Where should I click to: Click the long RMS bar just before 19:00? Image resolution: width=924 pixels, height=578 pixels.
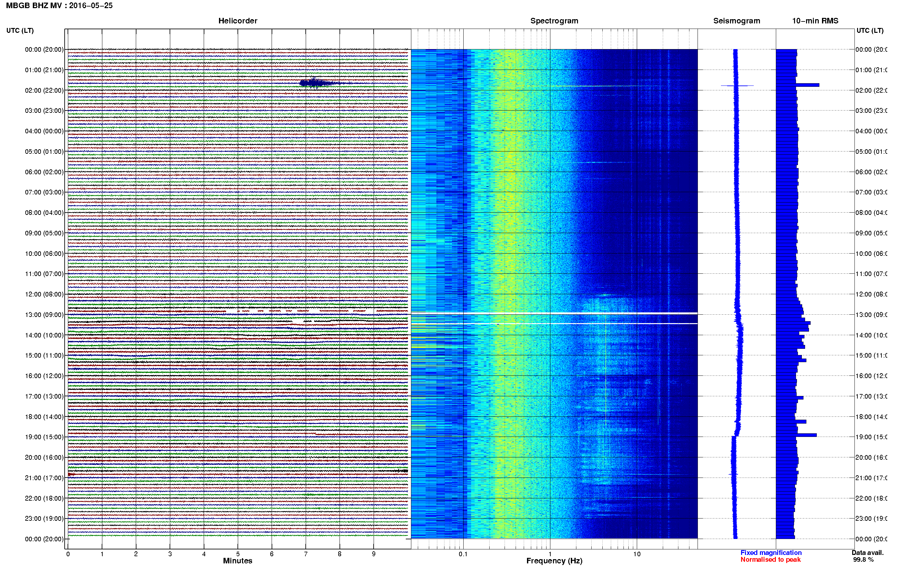coord(796,435)
